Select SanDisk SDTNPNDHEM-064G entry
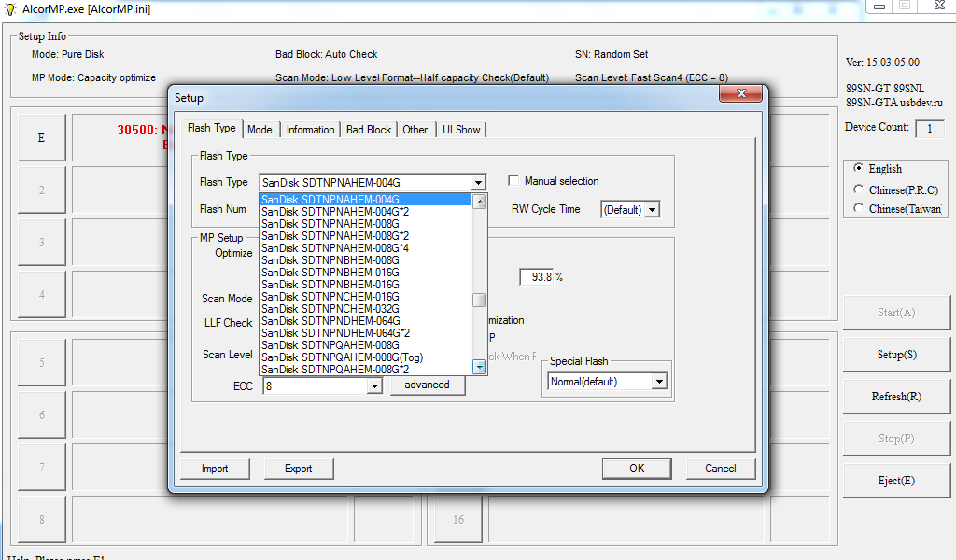This screenshot has width=956, height=560. 366,320
